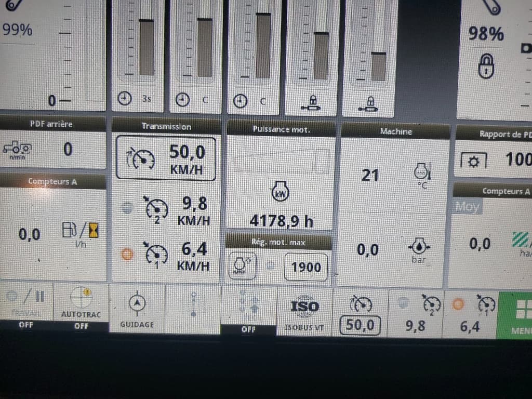Image resolution: width=532 pixels, height=399 pixels.
Task: Open the ISOBUS VT shortcut
Action: (x=304, y=311)
